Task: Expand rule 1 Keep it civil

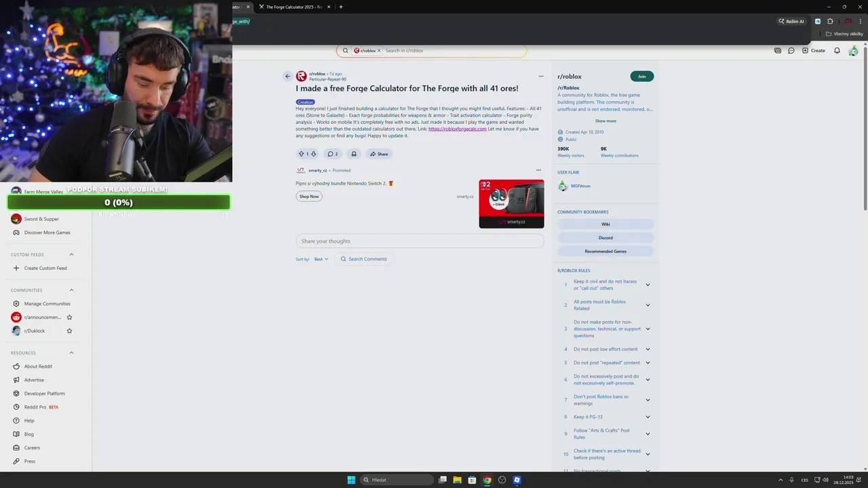Action: pyautogui.click(x=648, y=285)
